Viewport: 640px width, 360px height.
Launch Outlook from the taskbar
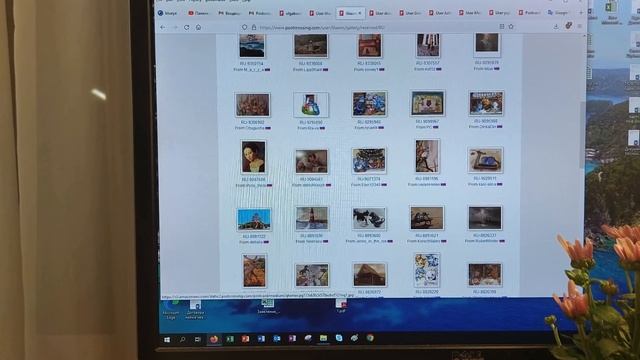(x=276, y=338)
